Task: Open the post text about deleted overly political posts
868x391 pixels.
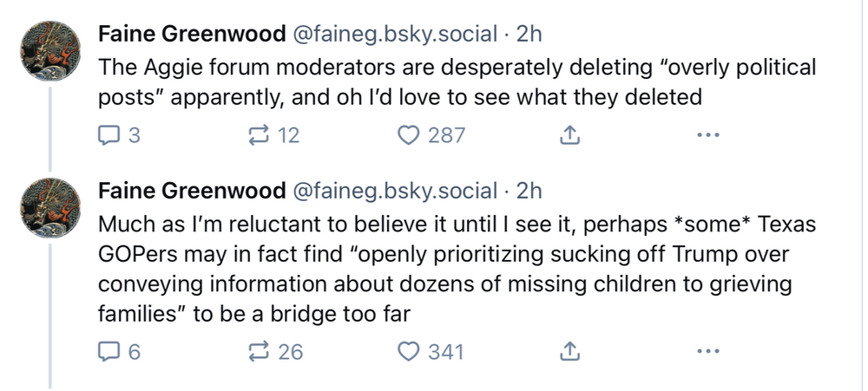Action: point(434,81)
